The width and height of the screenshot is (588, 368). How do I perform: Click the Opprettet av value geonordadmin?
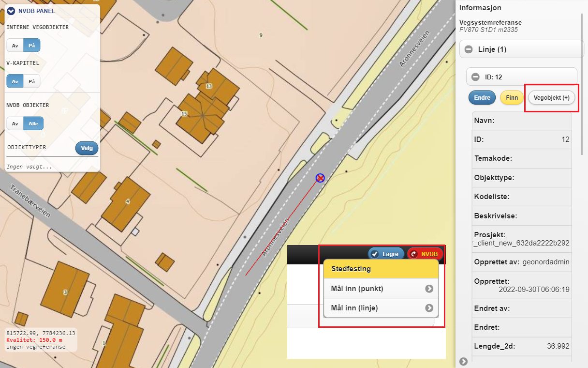click(x=546, y=262)
